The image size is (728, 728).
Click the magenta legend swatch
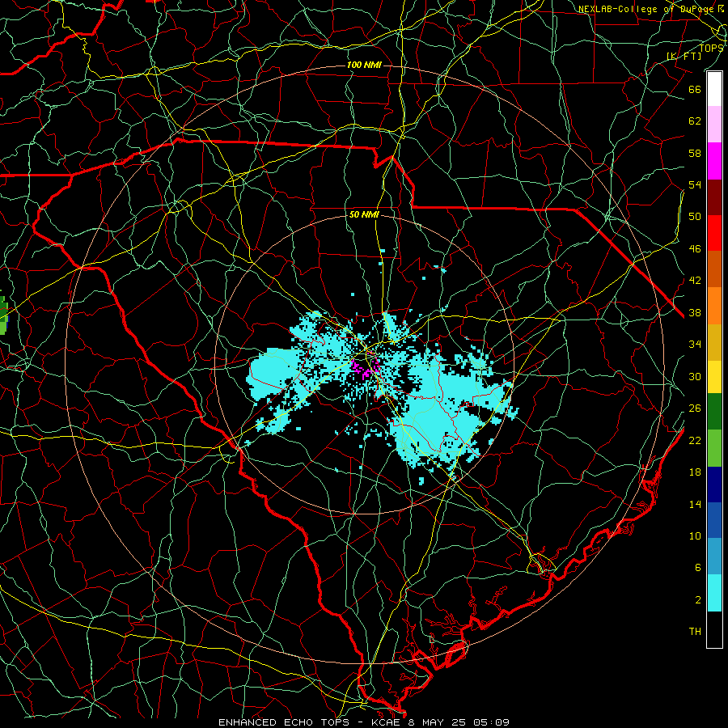tap(714, 161)
